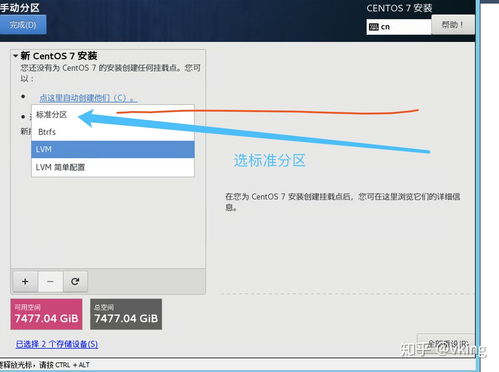Screen dimensions: 499x372
Task: Click the cn keyboard layout indicator
Action: [399, 27]
